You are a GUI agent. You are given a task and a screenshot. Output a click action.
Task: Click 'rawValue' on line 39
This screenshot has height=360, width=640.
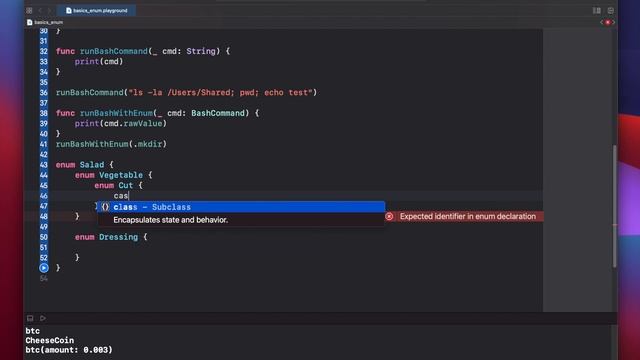(143, 123)
